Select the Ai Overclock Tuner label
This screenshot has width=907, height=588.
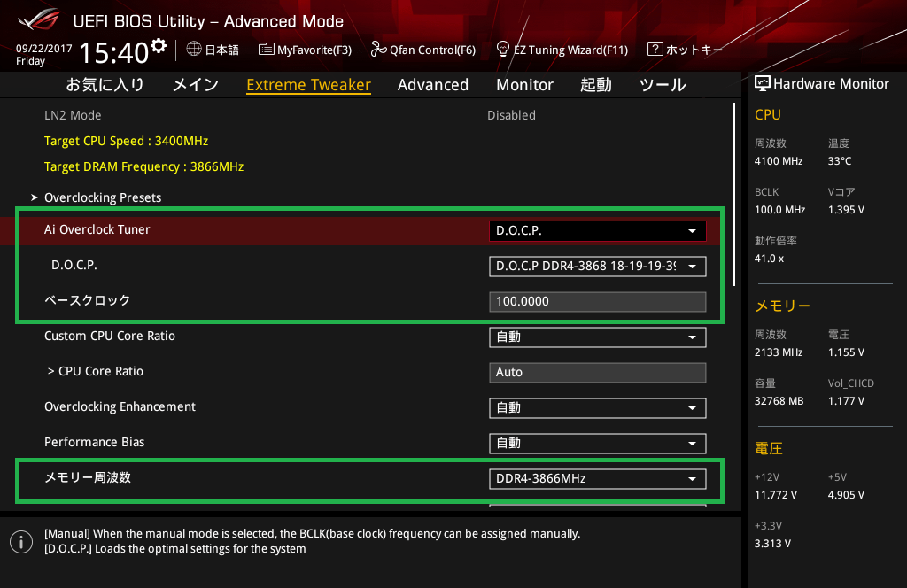tap(97, 229)
